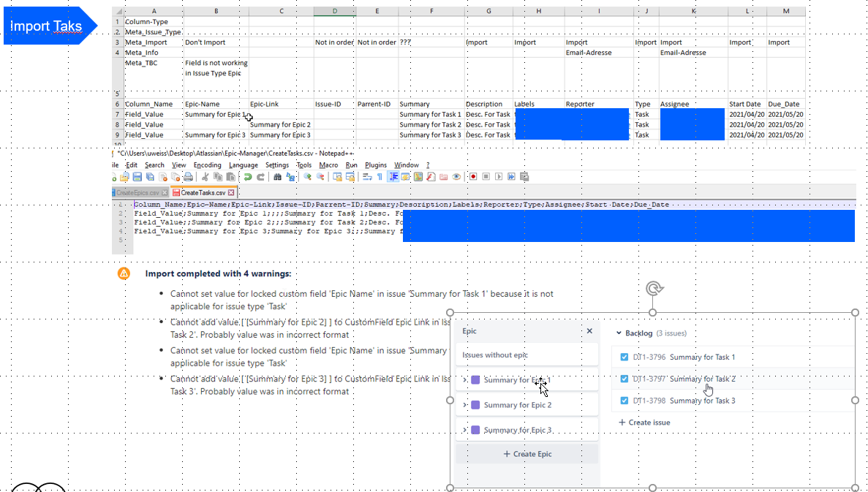Click the Cut scissors icon in Notepad++
Screen dimensions: 868x492
point(205,177)
